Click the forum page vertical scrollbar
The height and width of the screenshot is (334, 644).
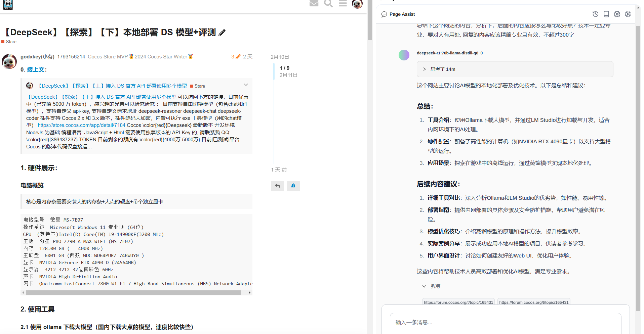(370, 20)
